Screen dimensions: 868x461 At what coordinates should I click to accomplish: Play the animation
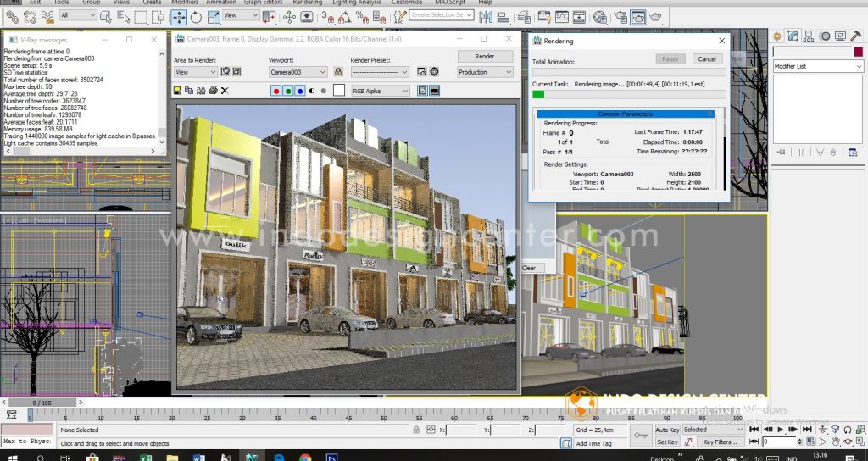coord(781,430)
